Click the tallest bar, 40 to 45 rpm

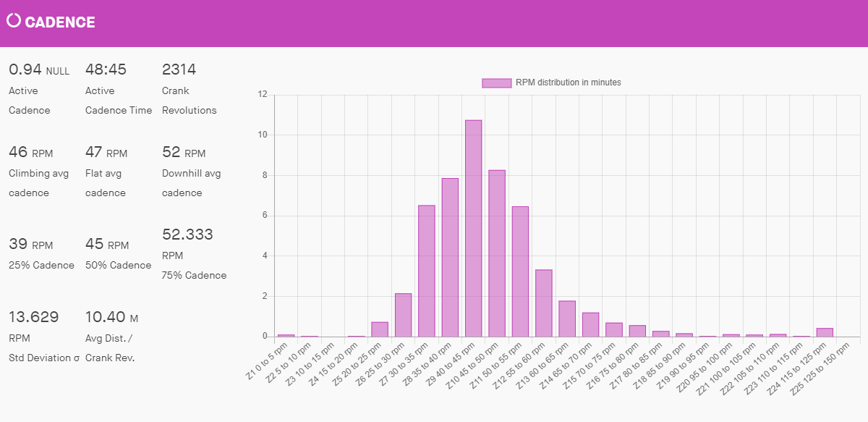[473, 228]
